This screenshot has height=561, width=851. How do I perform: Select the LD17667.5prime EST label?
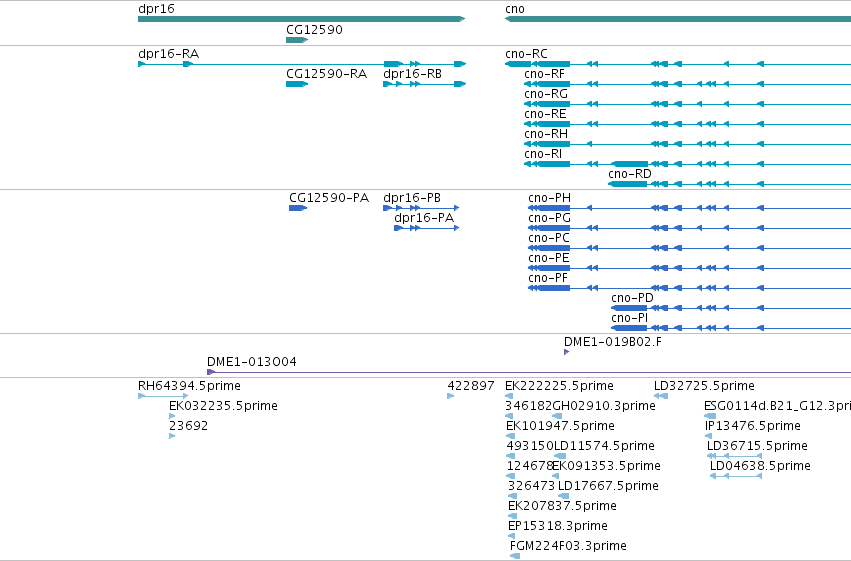tap(608, 487)
